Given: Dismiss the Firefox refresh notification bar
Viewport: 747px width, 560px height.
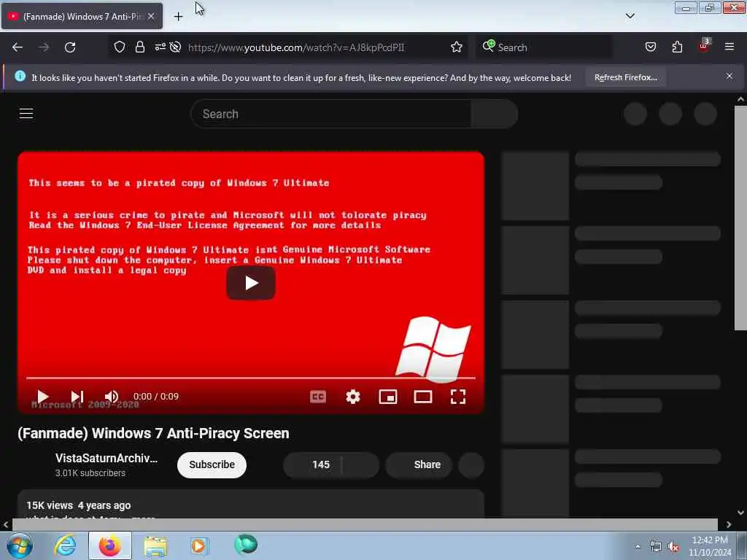Looking at the screenshot, I should 729,76.
